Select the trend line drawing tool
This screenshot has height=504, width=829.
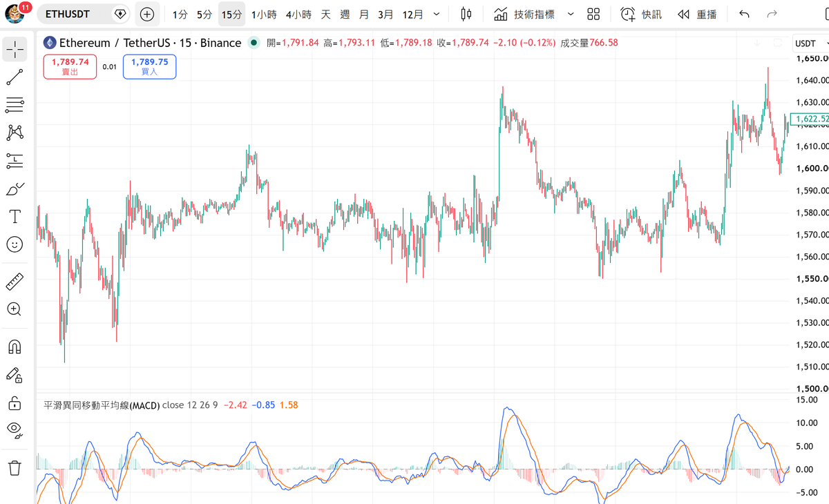15,77
